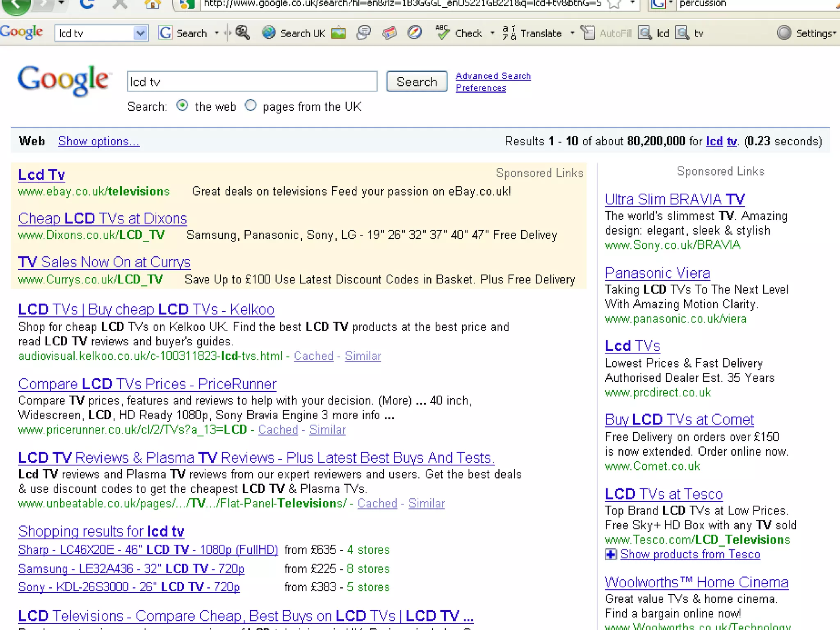Select 'the web' search radio button
This screenshot has height=630, width=840.
182,105
